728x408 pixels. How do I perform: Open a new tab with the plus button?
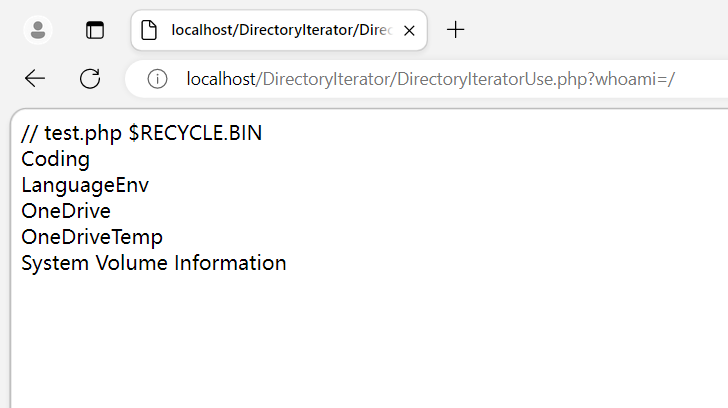(x=455, y=30)
